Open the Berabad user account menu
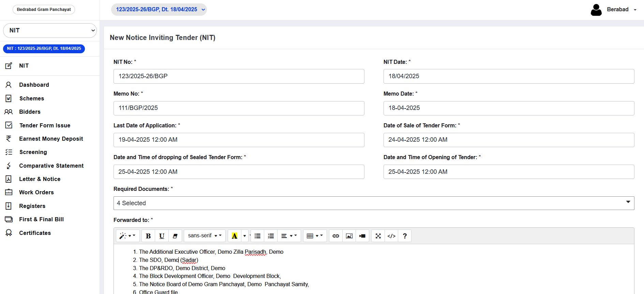Viewport: 644px width, 294px height. (x=614, y=10)
